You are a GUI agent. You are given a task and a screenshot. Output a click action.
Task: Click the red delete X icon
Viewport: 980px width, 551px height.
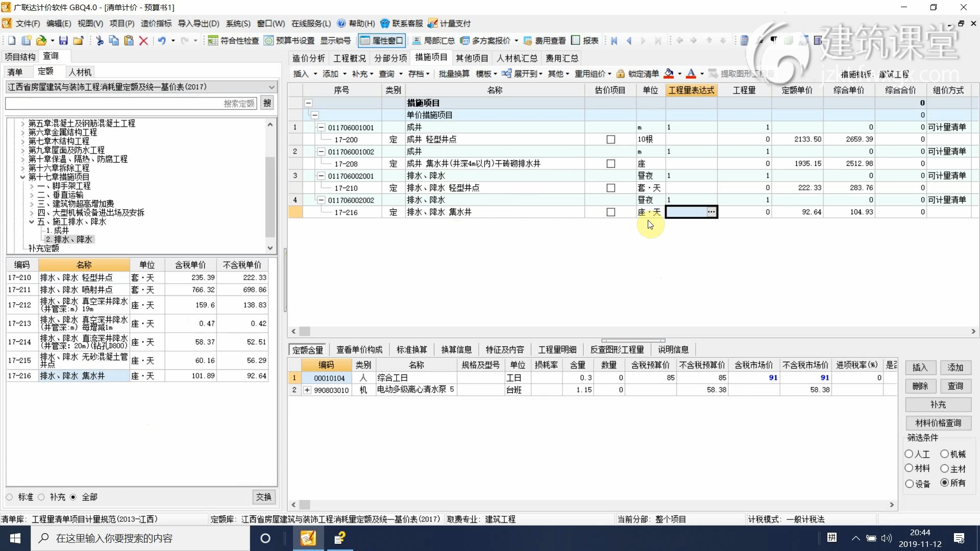click(143, 41)
